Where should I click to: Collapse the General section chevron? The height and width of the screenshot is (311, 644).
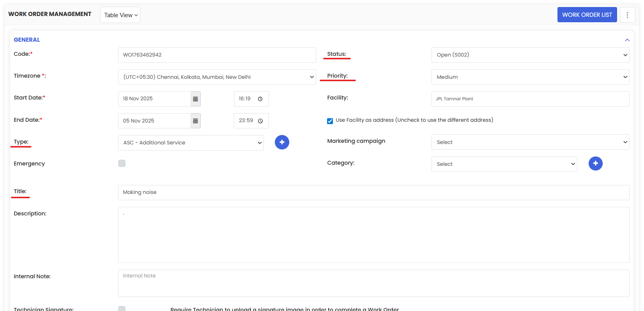[x=627, y=40]
